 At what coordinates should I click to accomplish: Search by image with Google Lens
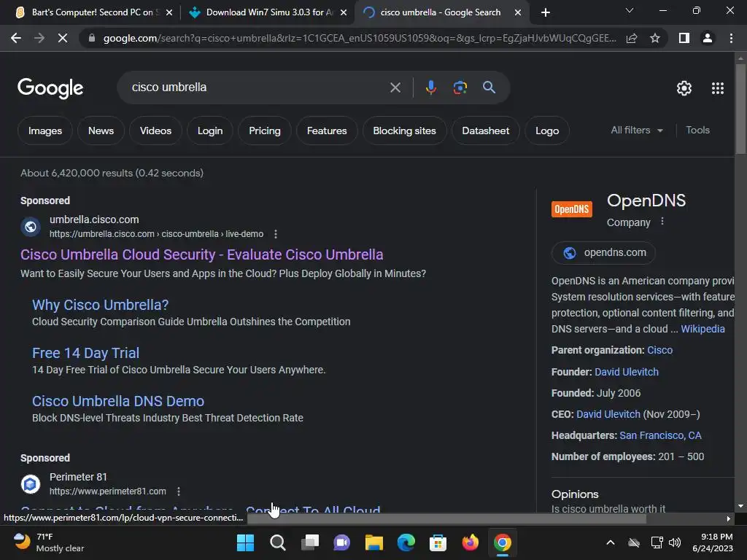click(x=460, y=87)
